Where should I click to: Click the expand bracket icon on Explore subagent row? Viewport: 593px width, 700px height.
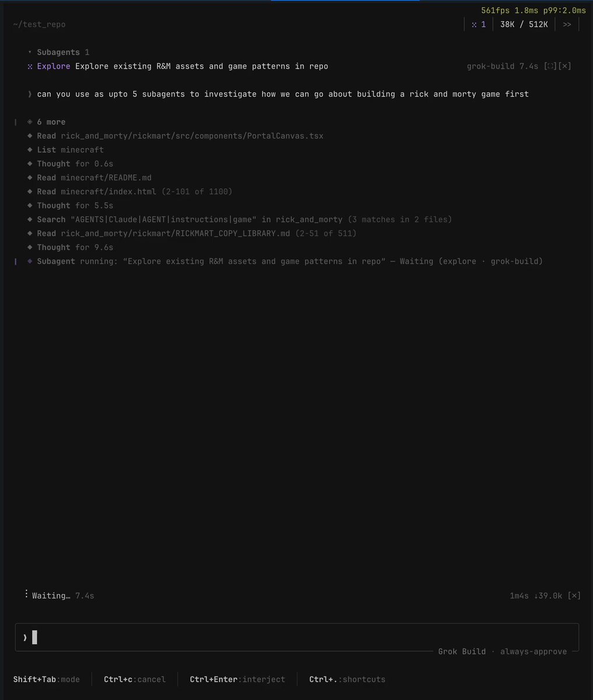(550, 66)
